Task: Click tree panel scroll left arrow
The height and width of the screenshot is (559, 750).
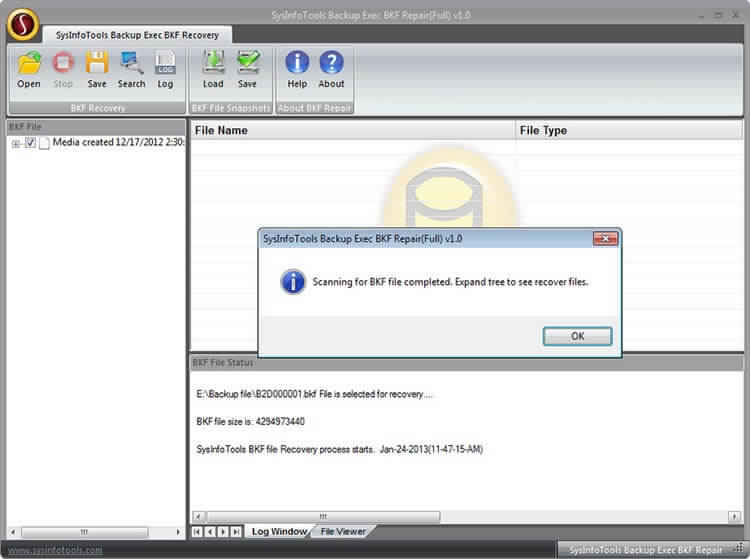Action: pos(13,532)
